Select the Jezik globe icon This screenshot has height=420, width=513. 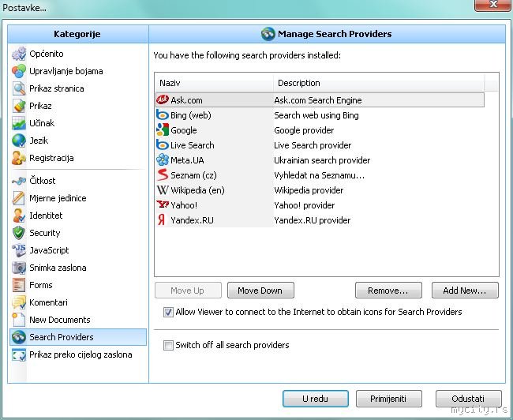point(19,141)
